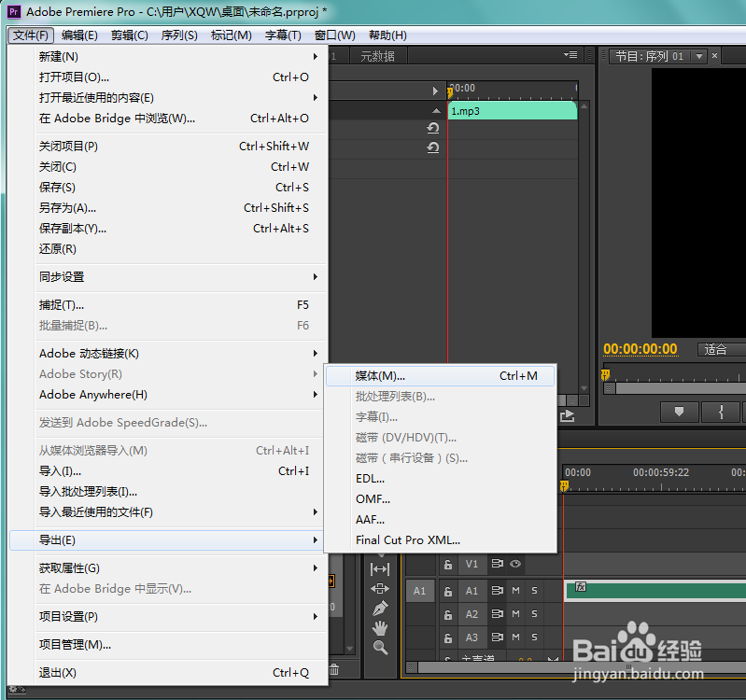Toggle lock on audio track A1

pos(448,591)
